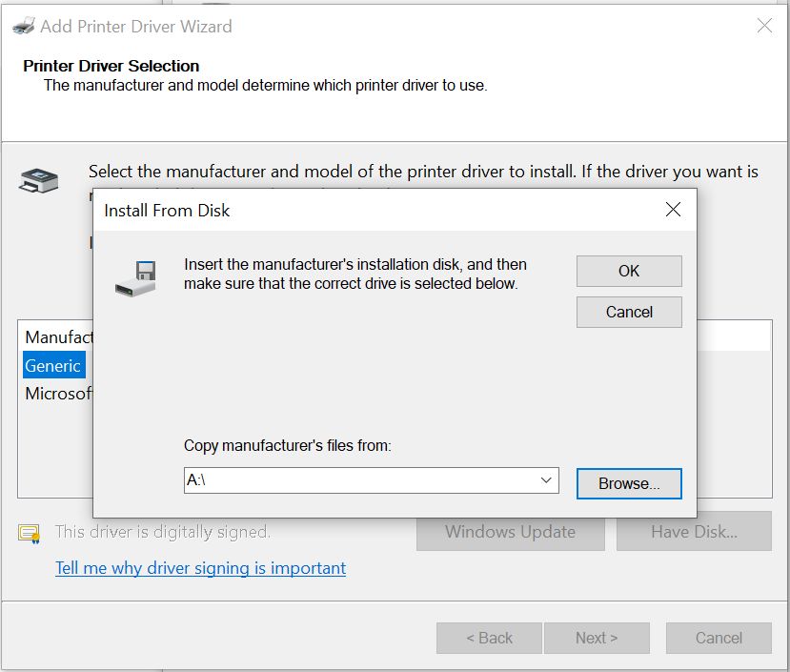Click the printer icon beside the instructions text
Viewport: 790px width, 672px height.
point(39,179)
